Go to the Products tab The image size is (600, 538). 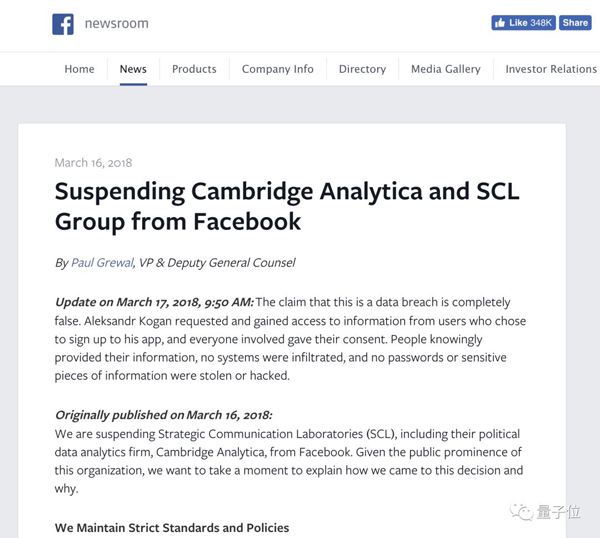click(194, 69)
